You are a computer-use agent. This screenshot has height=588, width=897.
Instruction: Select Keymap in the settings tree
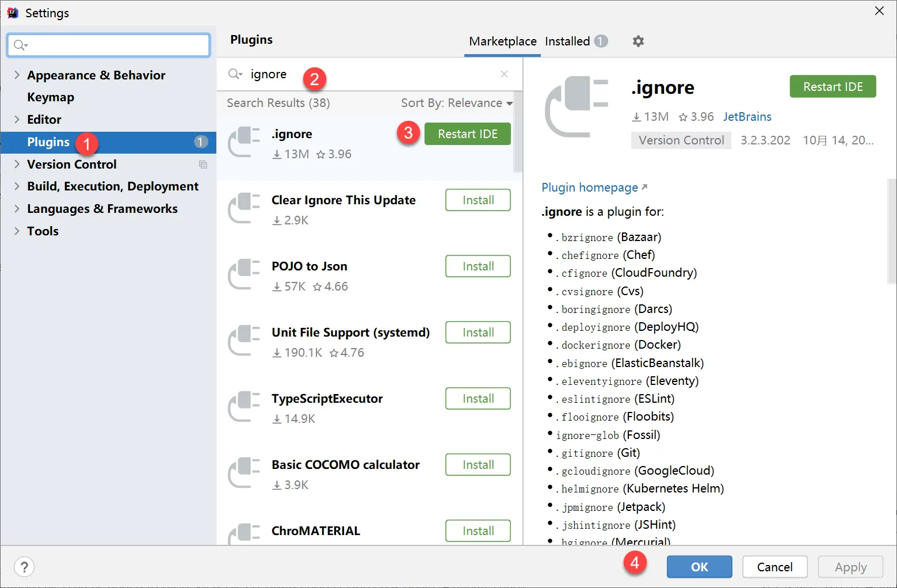click(x=51, y=97)
